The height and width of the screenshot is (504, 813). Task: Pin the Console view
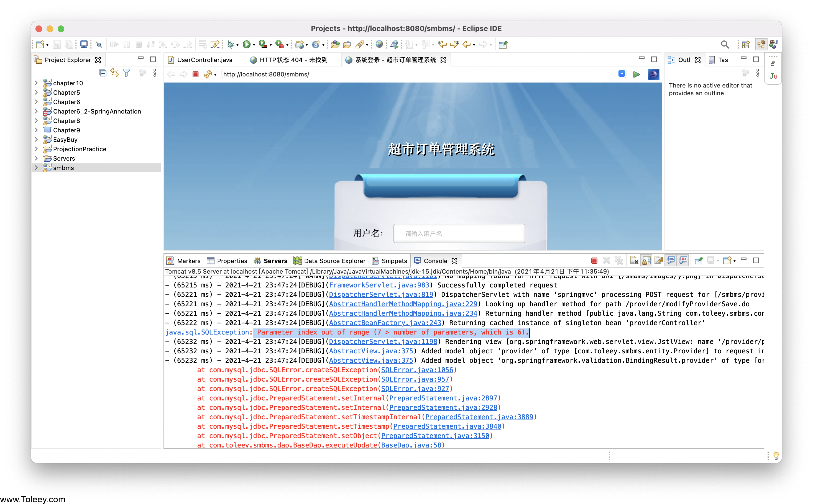(699, 261)
